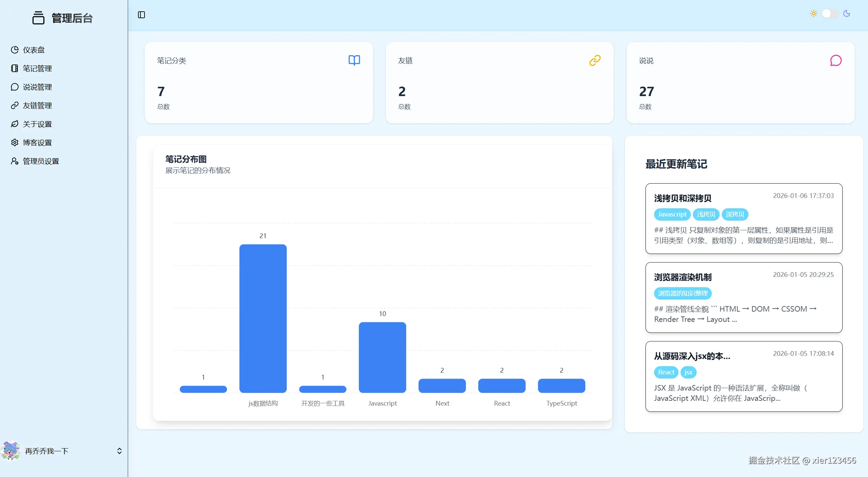Click the React tag on jsx note
Screen dimensions: 868x477
[666, 372]
